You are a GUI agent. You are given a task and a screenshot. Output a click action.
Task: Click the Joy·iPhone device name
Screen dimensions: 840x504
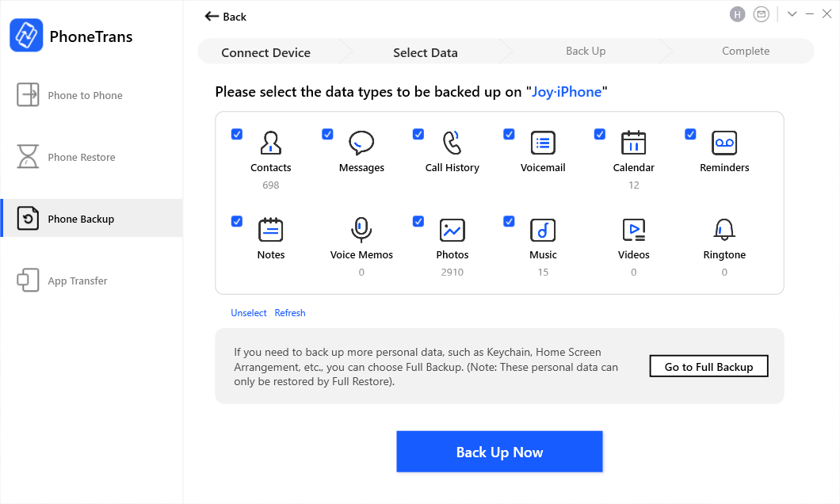(x=567, y=92)
